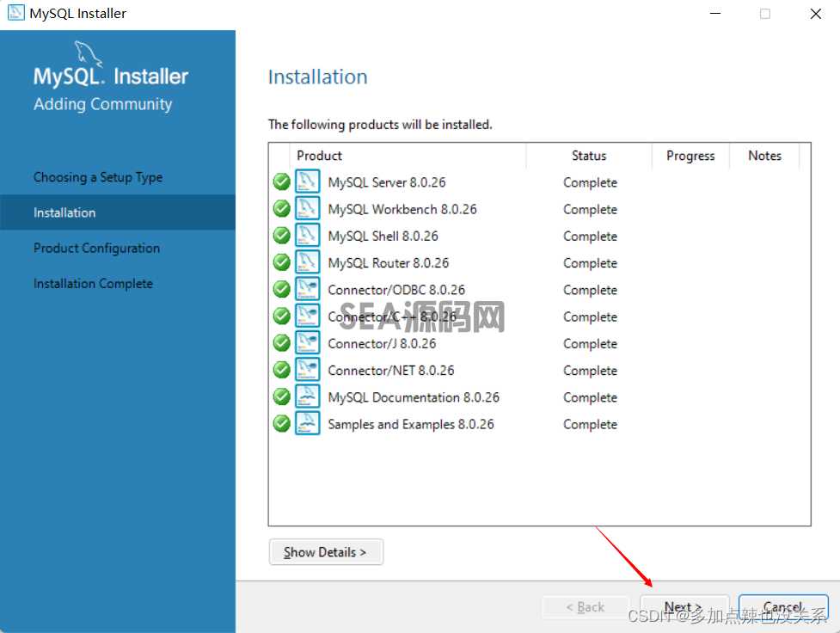Image resolution: width=840 pixels, height=633 pixels.
Task: Click green checkmark beside MySQL Workbench 8.0.26
Action: click(281, 208)
